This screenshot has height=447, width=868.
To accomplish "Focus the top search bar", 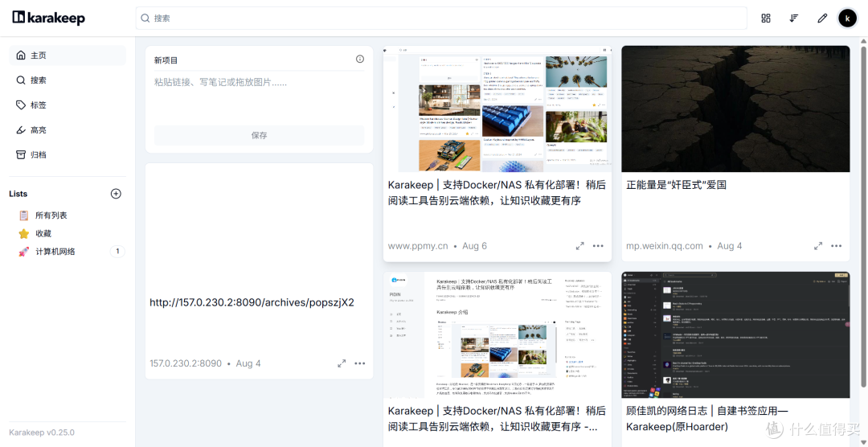I will pos(441,18).
